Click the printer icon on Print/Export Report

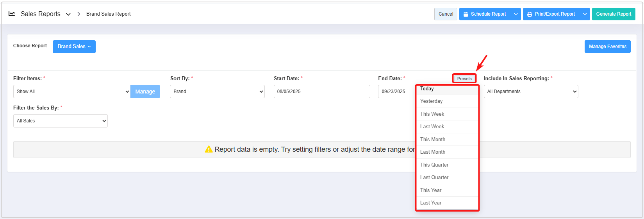pos(530,14)
